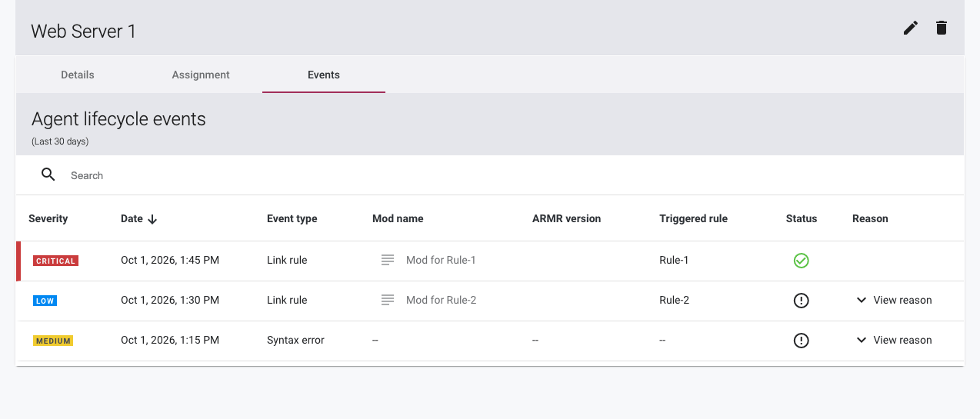Click View reason text in Rule-2 row

[x=902, y=300]
